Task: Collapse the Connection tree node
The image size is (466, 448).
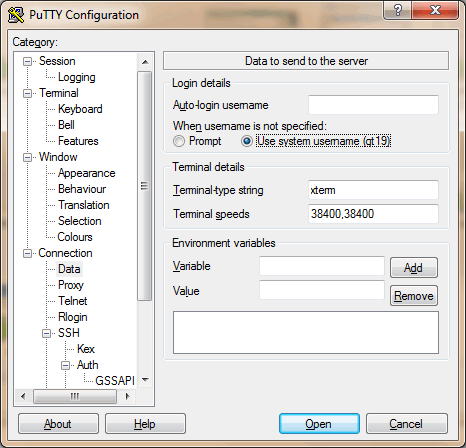Action: point(27,253)
